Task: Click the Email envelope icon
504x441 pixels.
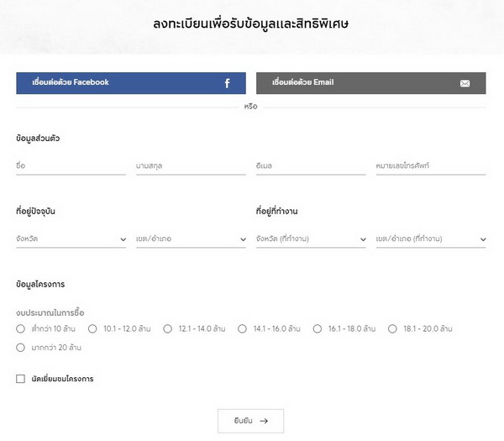Action: pyautogui.click(x=465, y=83)
